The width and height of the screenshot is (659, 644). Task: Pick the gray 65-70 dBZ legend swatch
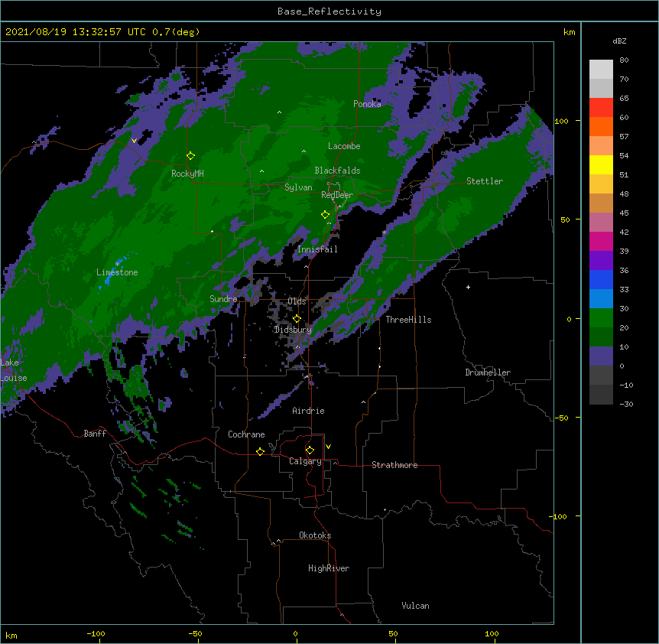click(x=601, y=88)
